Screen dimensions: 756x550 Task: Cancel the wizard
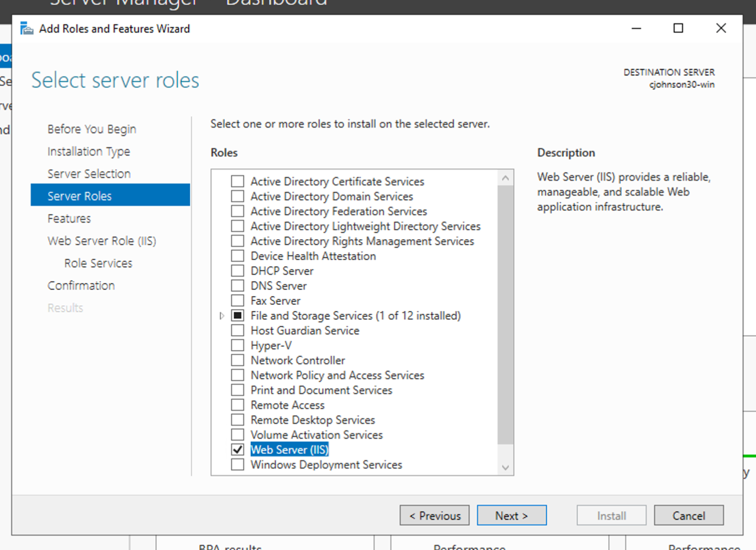689,515
